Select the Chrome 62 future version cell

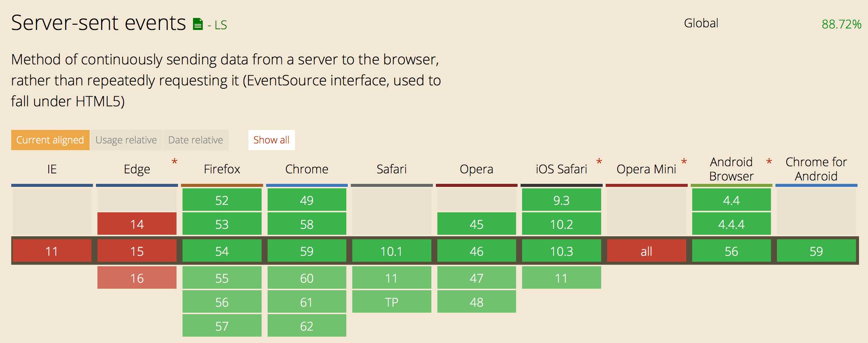click(x=307, y=326)
